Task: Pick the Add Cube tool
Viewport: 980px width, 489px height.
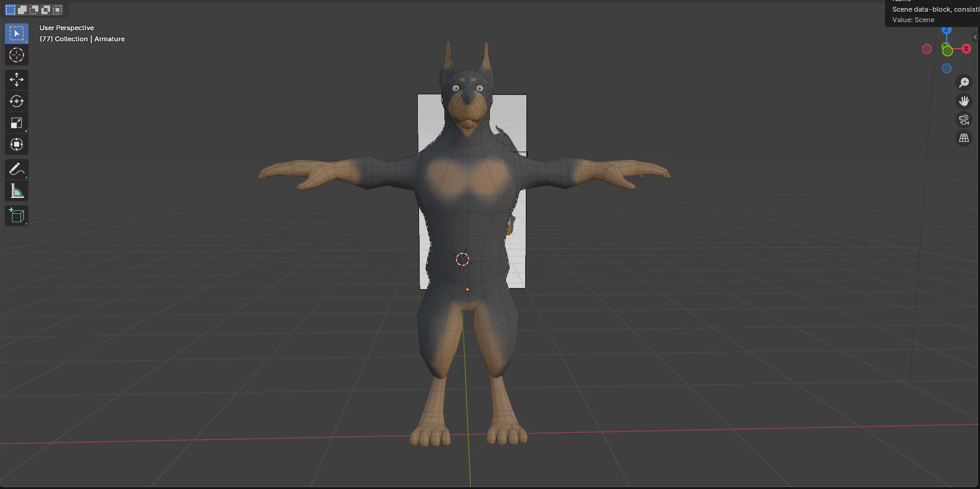Action: 17,215
